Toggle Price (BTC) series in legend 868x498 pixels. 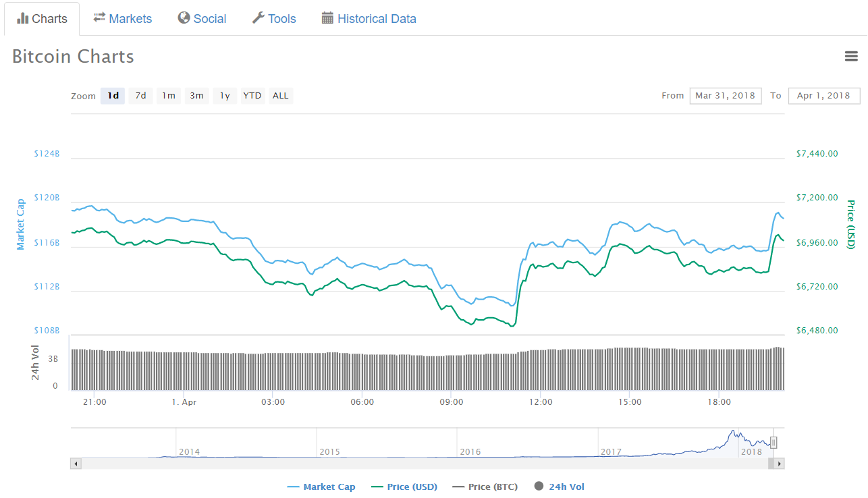(x=487, y=487)
